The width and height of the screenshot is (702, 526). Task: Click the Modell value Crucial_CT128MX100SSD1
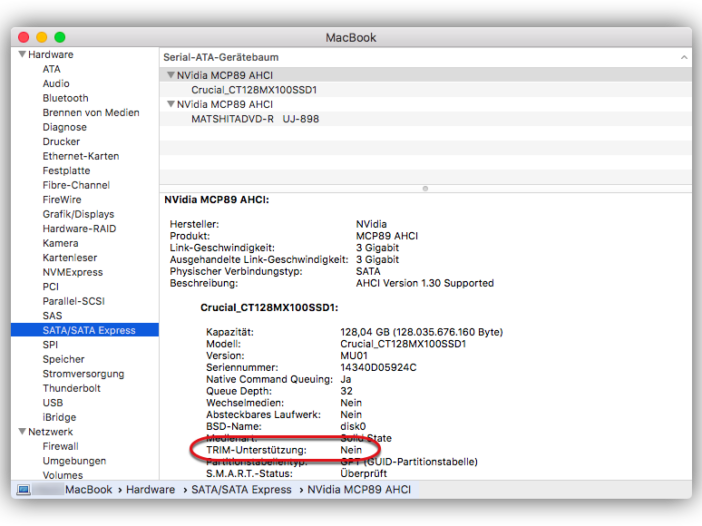[403, 344]
